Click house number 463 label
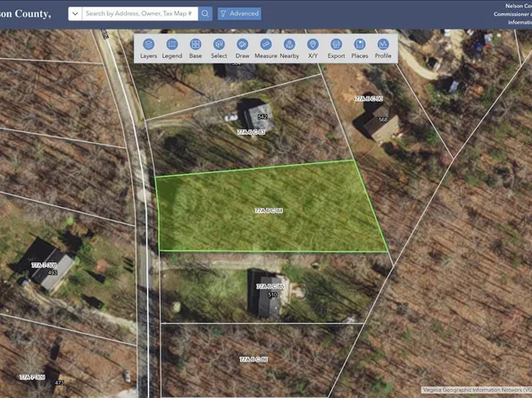532x398 pixels. [53, 272]
